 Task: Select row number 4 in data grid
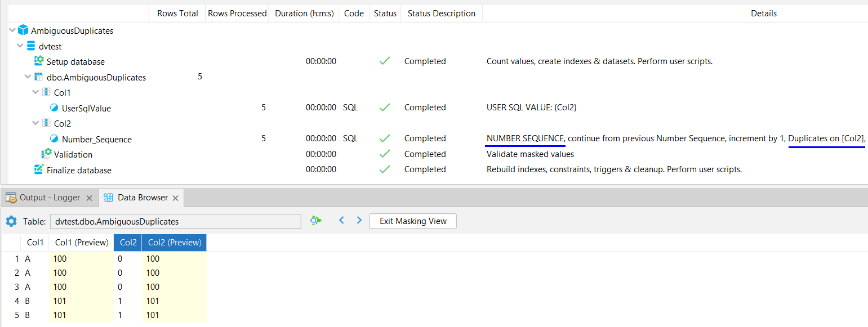point(17,301)
